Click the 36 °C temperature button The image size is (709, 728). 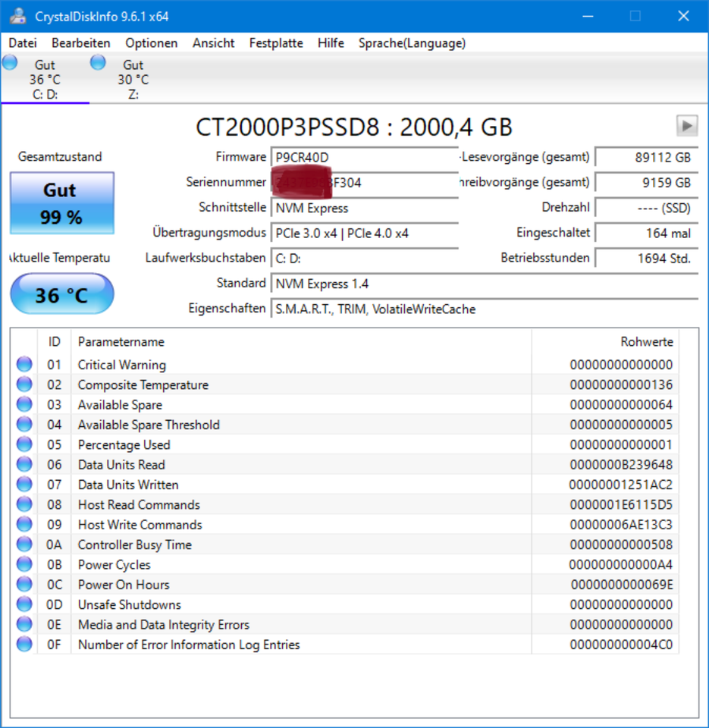coord(61,294)
